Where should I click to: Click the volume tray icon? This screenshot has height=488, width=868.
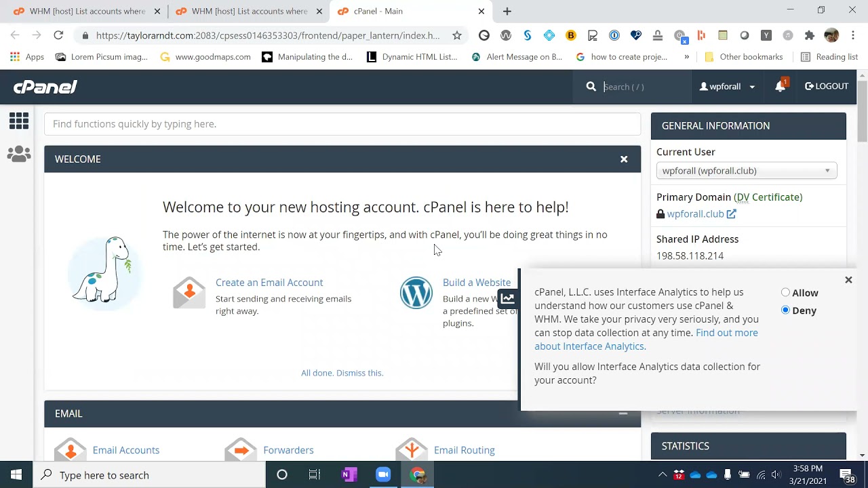click(776, 475)
